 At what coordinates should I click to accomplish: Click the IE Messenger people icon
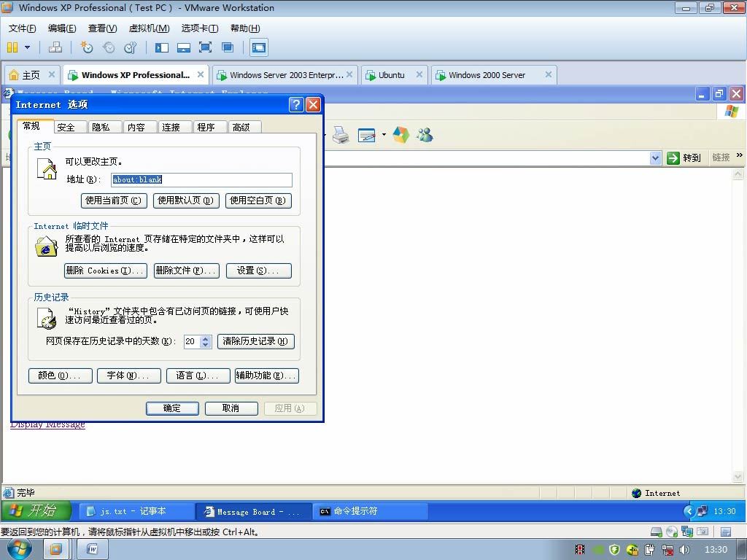point(425,135)
